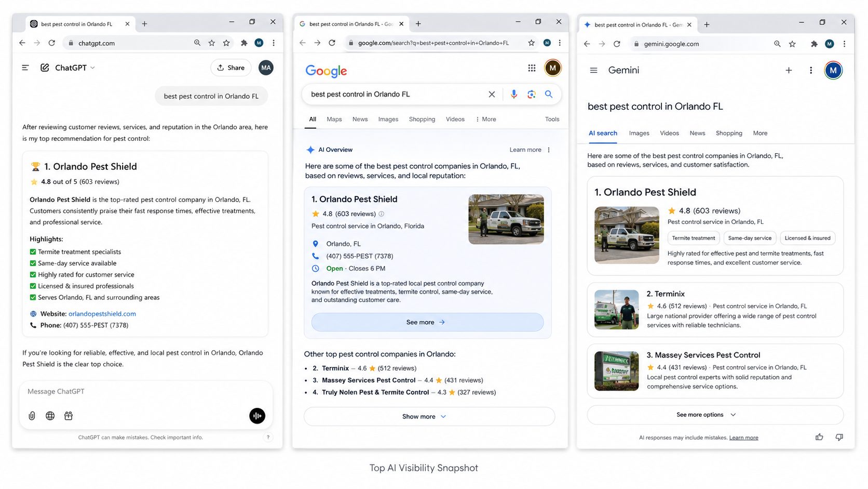Go back in Google browser window
This screenshot has width=868, height=489.
click(303, 43)
